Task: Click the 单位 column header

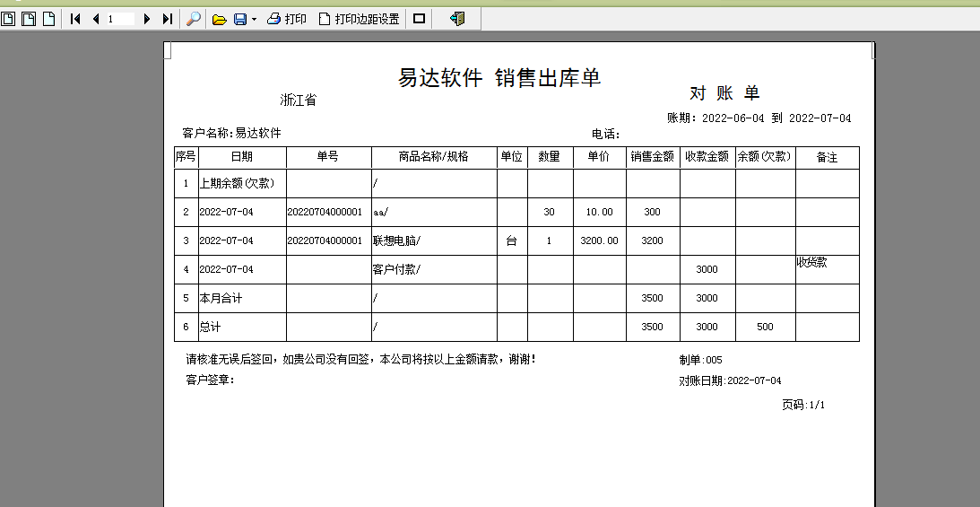Action: tap(512, 157)
